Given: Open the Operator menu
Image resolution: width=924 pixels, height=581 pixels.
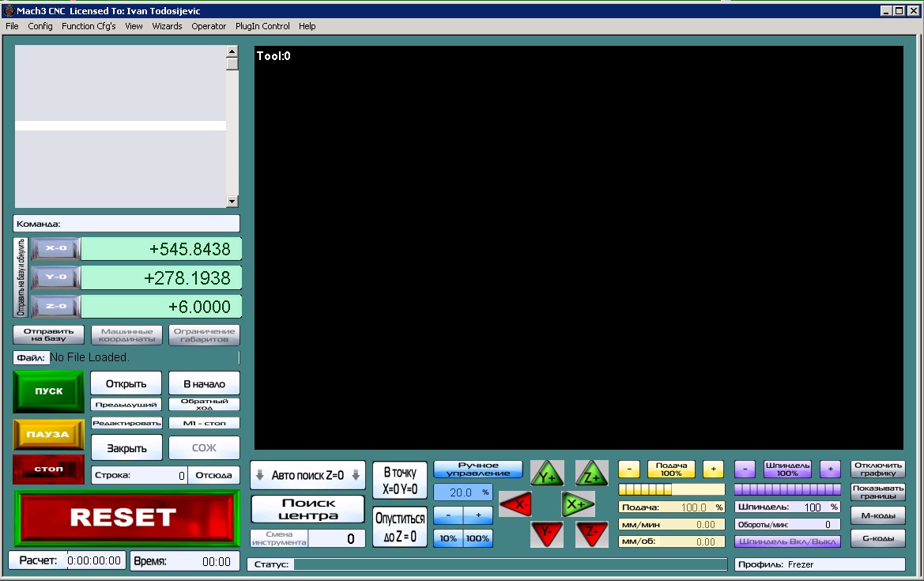Looking at the screenshot, I should (x=209, y=26).
